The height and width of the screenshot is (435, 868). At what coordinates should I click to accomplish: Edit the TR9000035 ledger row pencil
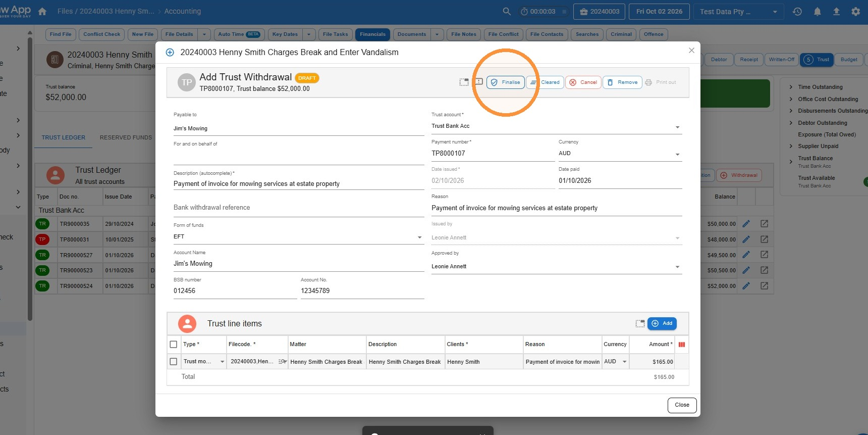[x=746, y=224]
